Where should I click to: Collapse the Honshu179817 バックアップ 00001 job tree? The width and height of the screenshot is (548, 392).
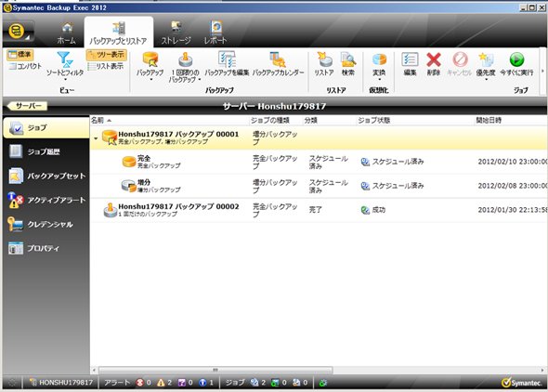click(x=96, y=138)
